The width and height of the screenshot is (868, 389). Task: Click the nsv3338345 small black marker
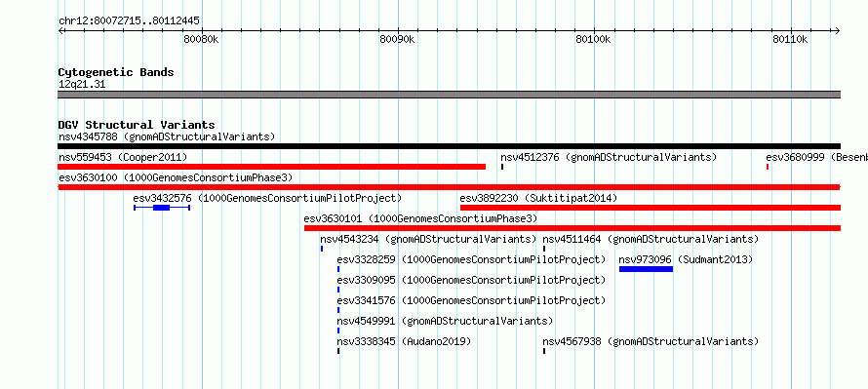(338, 351)
